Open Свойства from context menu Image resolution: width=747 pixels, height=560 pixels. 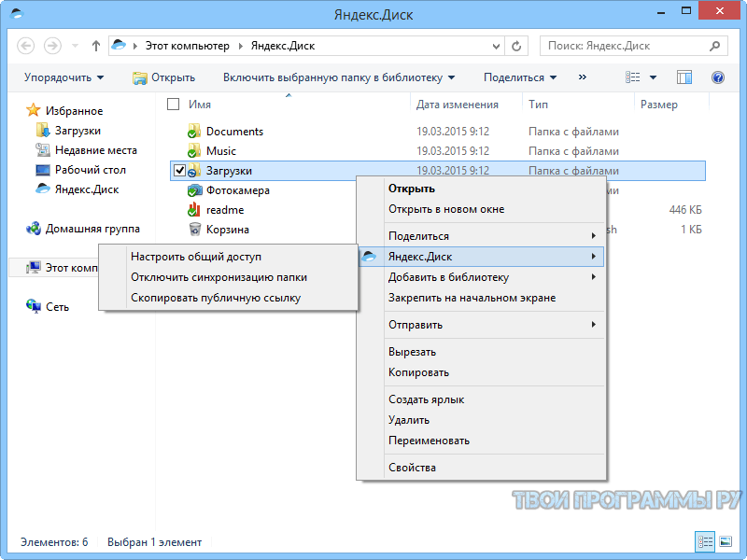click(x=481, y=468)
